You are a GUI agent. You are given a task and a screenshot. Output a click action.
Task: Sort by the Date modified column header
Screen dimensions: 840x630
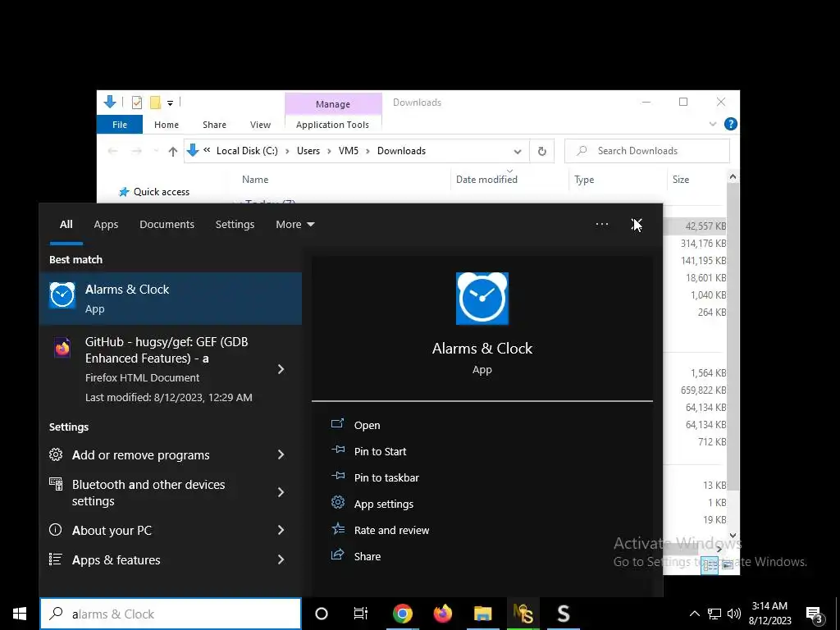[486, 180]
